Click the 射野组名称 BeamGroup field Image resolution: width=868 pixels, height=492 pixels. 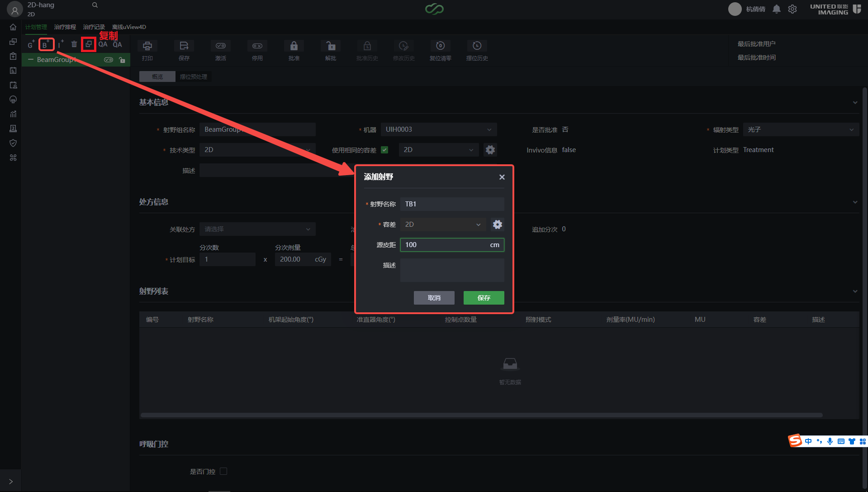coord(257,129)
